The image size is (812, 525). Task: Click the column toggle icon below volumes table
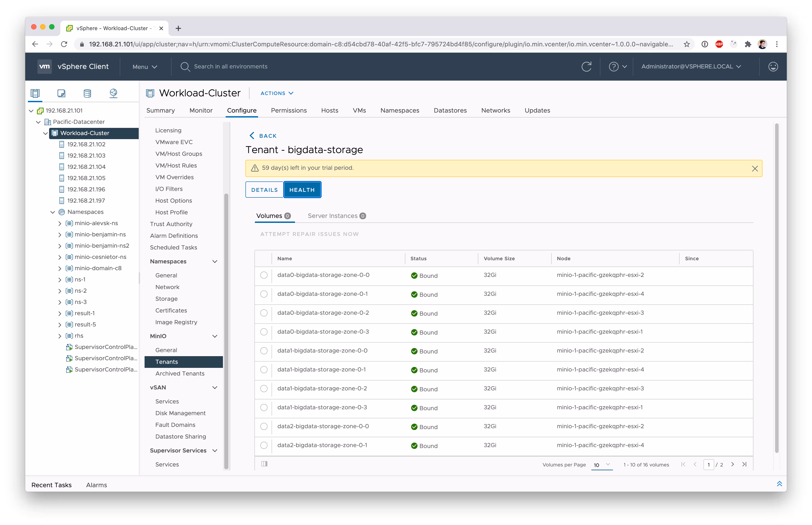(264, 464)
